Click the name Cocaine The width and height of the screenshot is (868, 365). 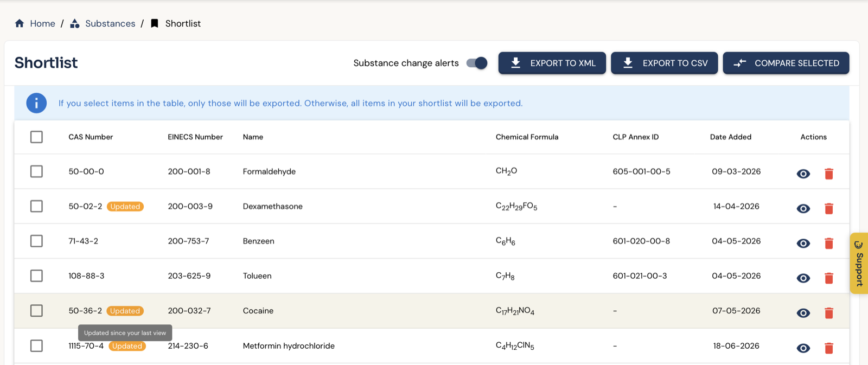(258, 311)
